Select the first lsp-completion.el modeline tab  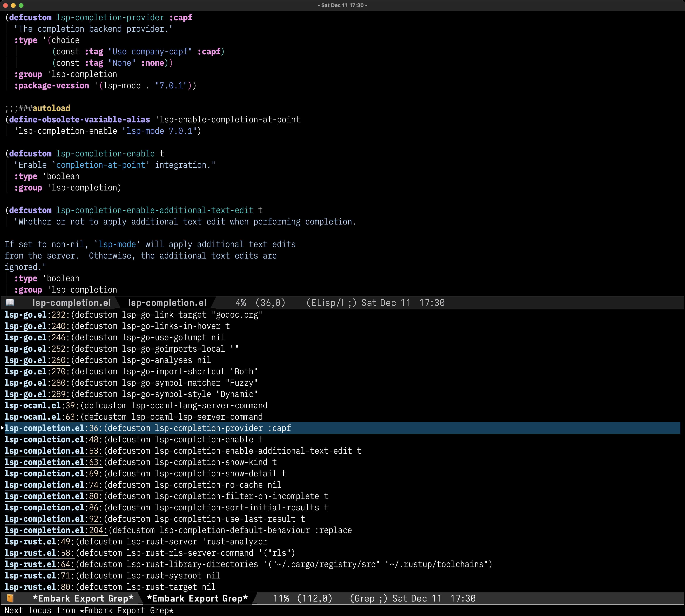click(71, 303)
